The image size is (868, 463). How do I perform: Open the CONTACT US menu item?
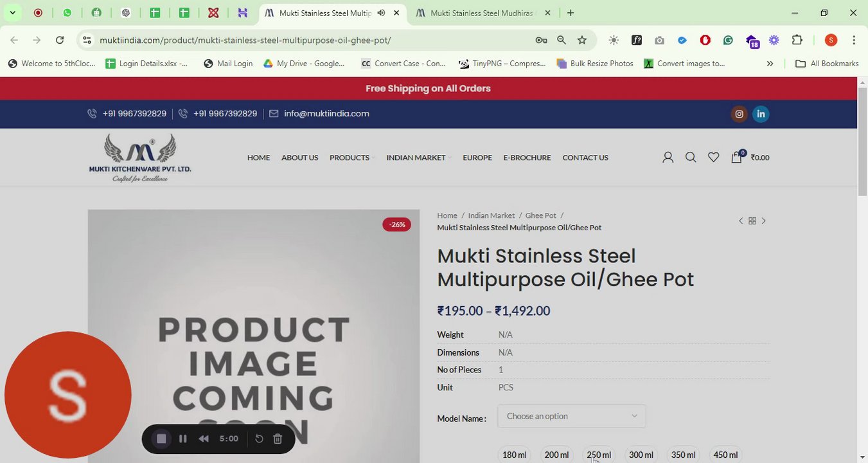click(585, 158)
